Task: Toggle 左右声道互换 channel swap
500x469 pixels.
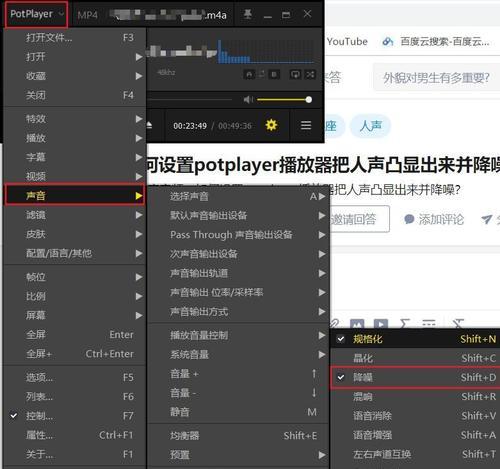Action: [415, 454]
